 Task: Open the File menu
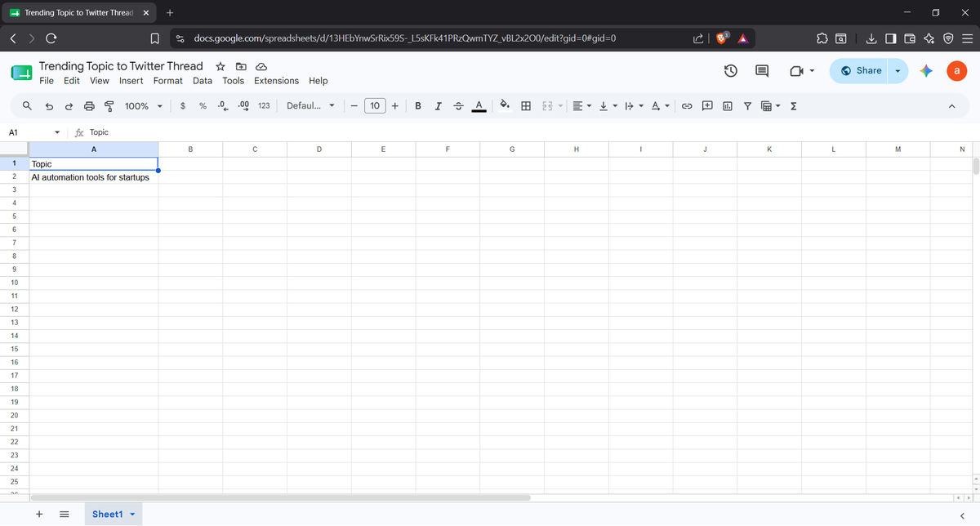[x=47, y=81]
